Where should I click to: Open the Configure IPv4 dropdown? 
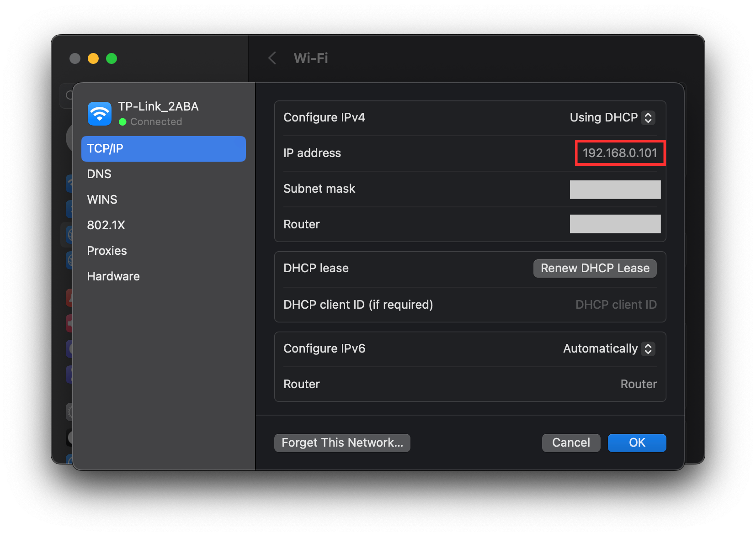click(612, 118)
